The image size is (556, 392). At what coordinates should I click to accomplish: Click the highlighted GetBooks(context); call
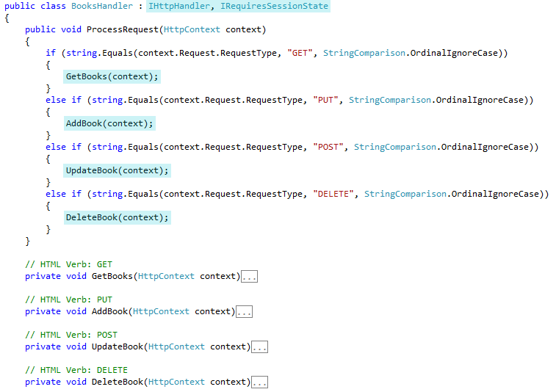click(112, 76)
